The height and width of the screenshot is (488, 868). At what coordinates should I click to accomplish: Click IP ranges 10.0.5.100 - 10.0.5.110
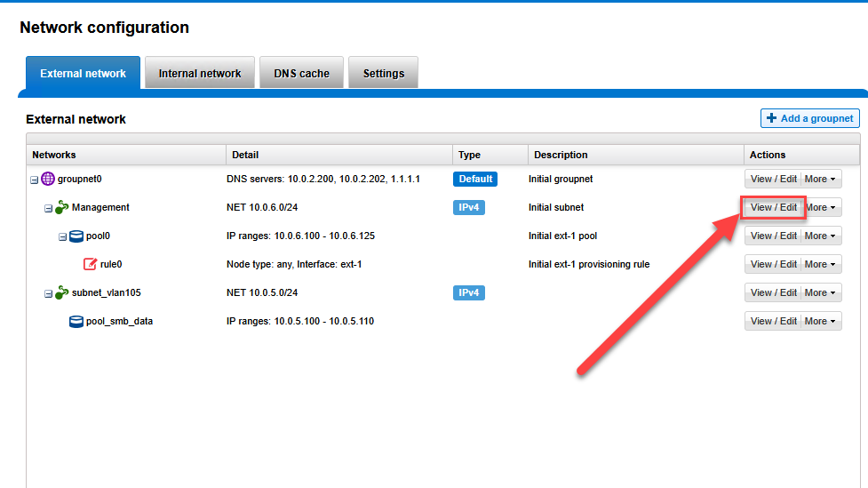[x=300, y=321]
